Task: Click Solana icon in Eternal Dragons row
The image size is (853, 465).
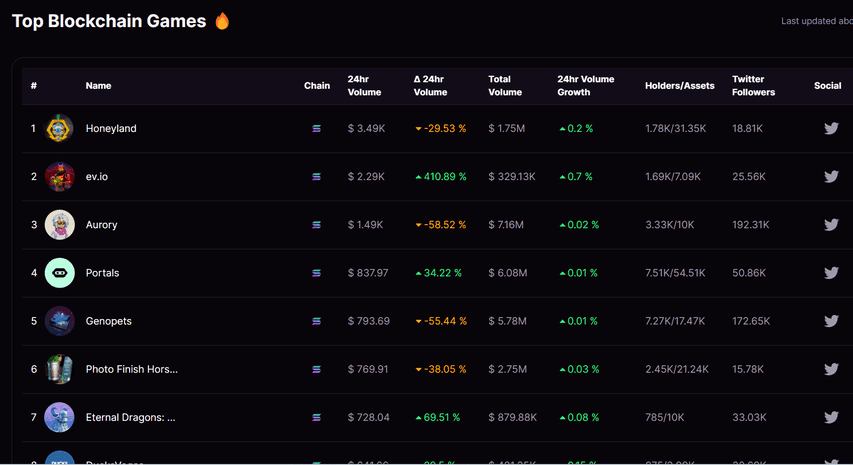Action: pyautogui.click(x=316, y=417)
